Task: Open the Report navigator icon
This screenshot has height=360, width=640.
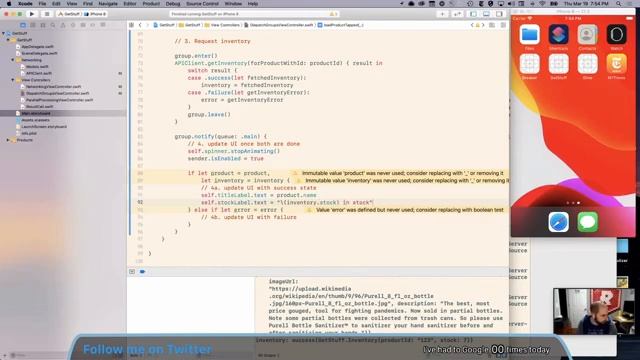Action: pos(103,25)
